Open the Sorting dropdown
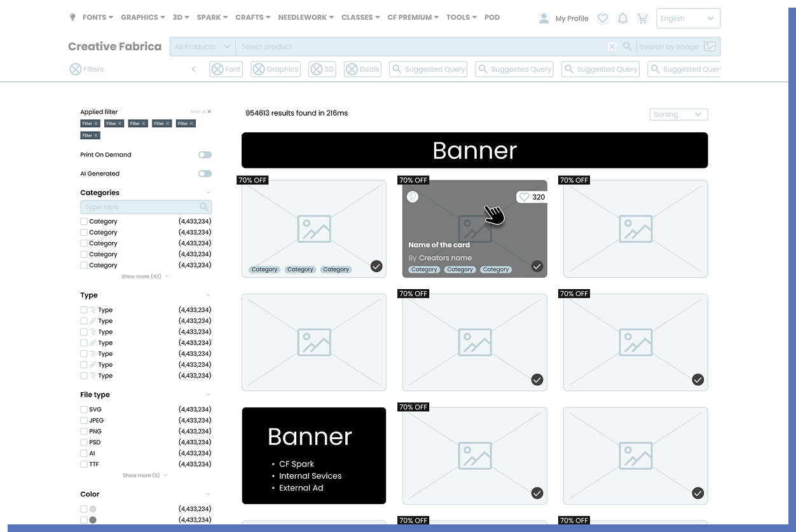Viewport: 796px width, 532px height. coord(678,114)
